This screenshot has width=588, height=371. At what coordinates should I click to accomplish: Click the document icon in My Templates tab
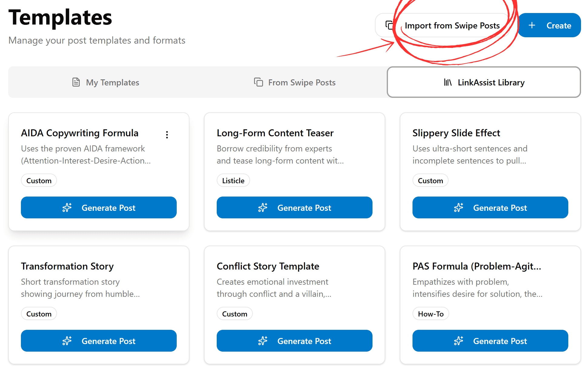(76, 82)
